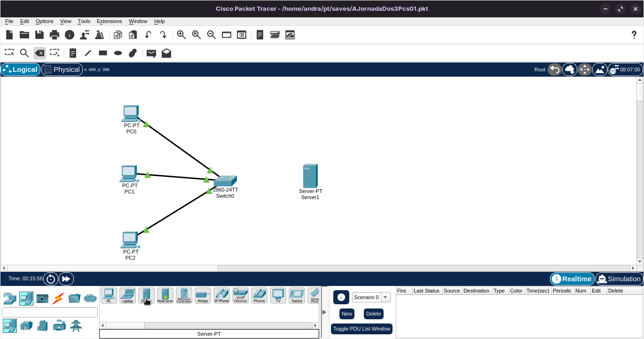Redo the last action
The width and height of the screenshot is (644, 339).
pos(163,35)
